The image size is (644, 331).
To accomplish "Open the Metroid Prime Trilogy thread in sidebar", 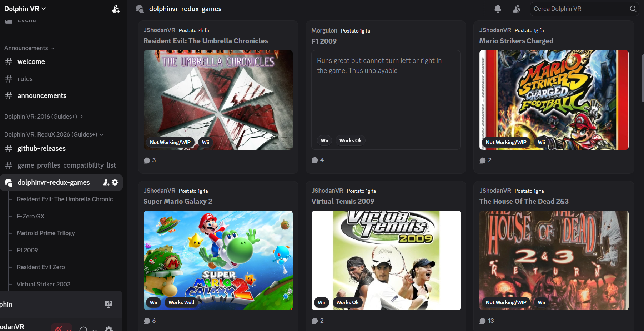I will click(x=46, y=233).
